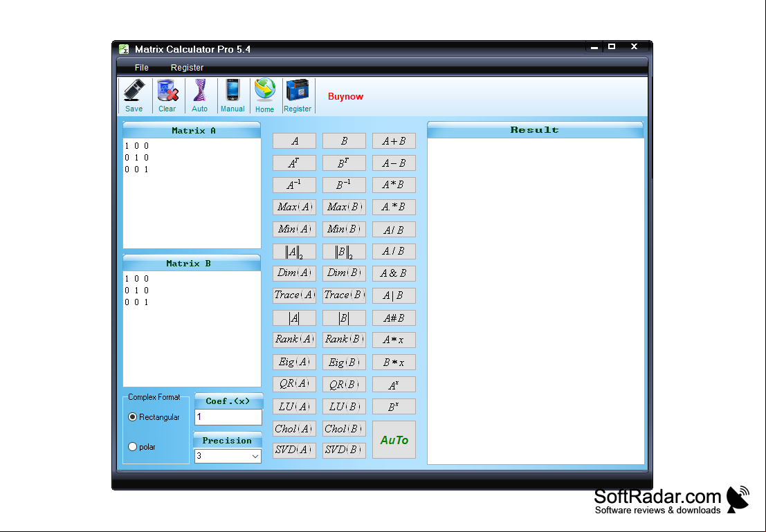Click the A/B division button
766x532 pixels.
click(x=394, y=229)
